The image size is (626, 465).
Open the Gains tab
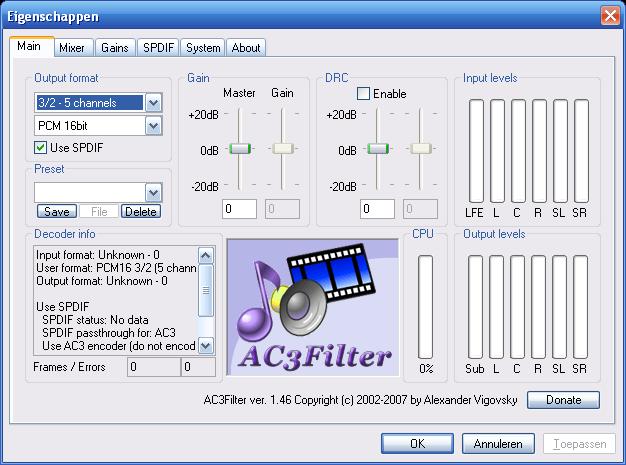[115, 47]
